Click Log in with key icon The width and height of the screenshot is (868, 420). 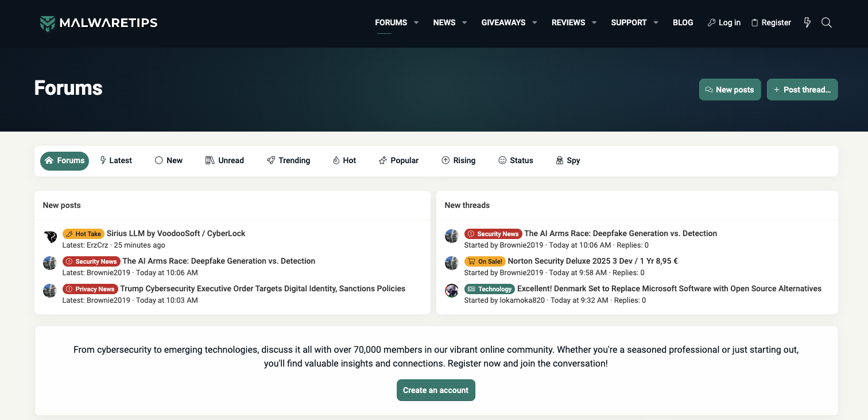point(724,22)
